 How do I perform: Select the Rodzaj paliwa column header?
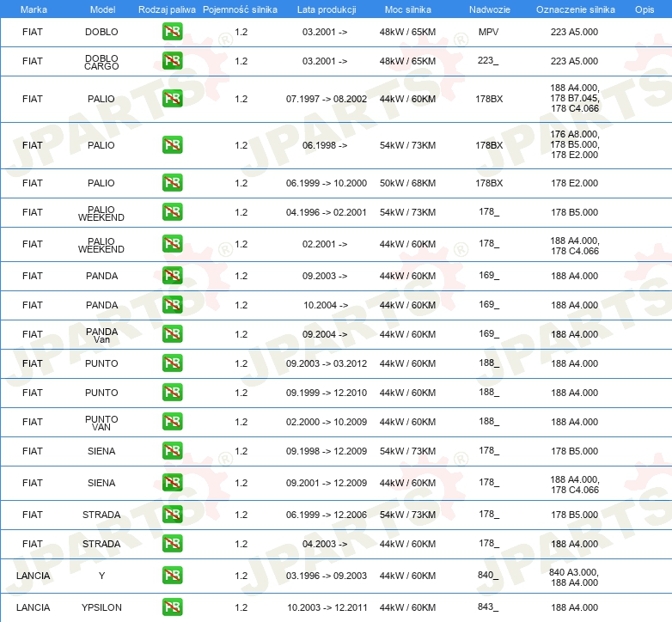point(167,9)
